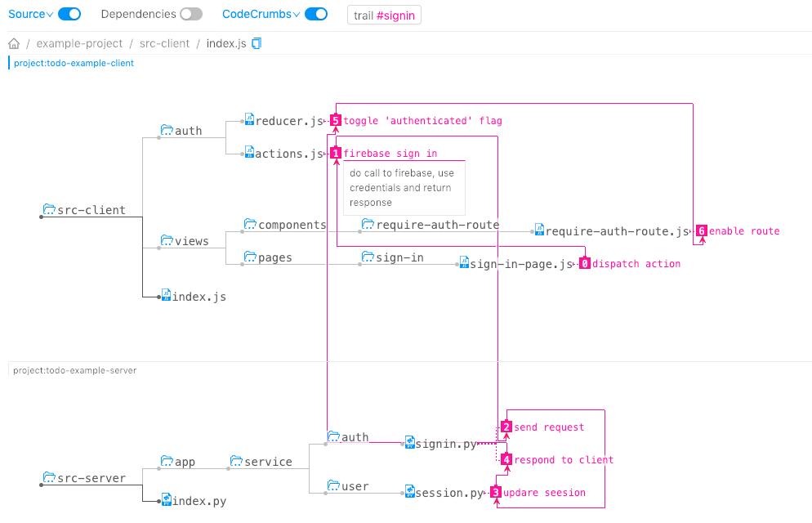Click the signin.py Python file icon
The width and height of the screenshot is (812, 523).
click(409, 442)
